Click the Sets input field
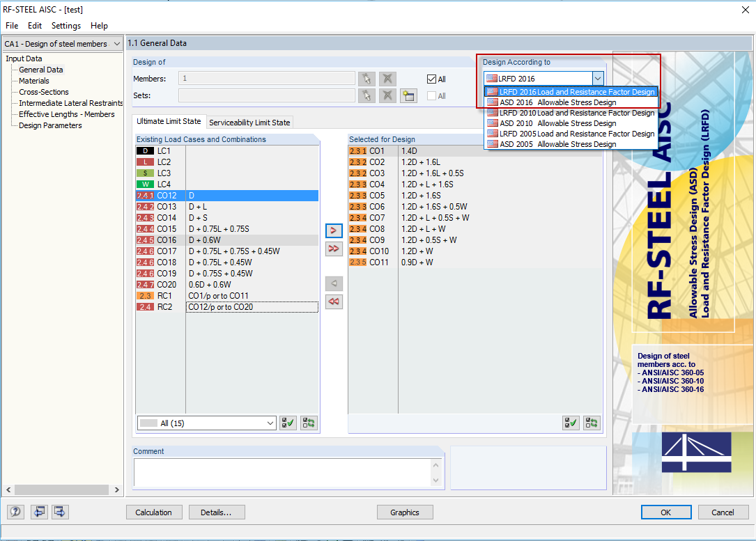Screen dimensions: 756x541 tap(267, 95)
